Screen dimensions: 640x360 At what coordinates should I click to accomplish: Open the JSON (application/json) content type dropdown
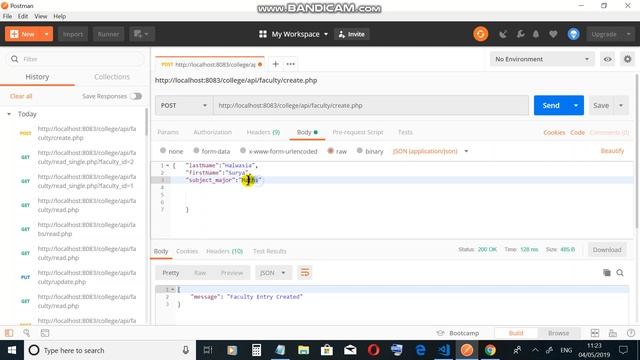click(x=430, y=151)
